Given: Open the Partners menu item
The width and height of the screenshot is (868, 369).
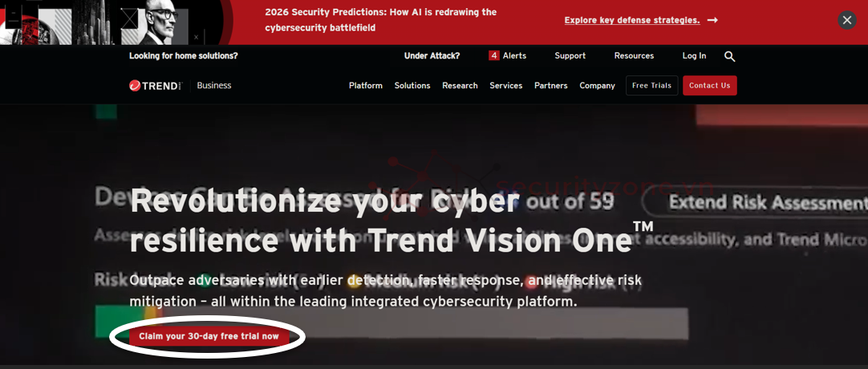Looking at the screenshot, I should 551,86.
